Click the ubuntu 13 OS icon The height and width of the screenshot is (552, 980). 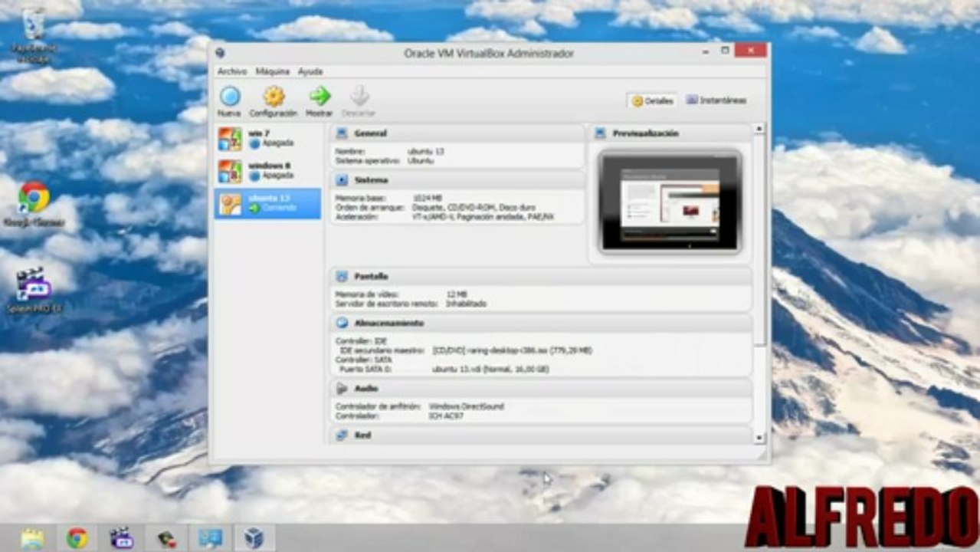coord(230,203)
